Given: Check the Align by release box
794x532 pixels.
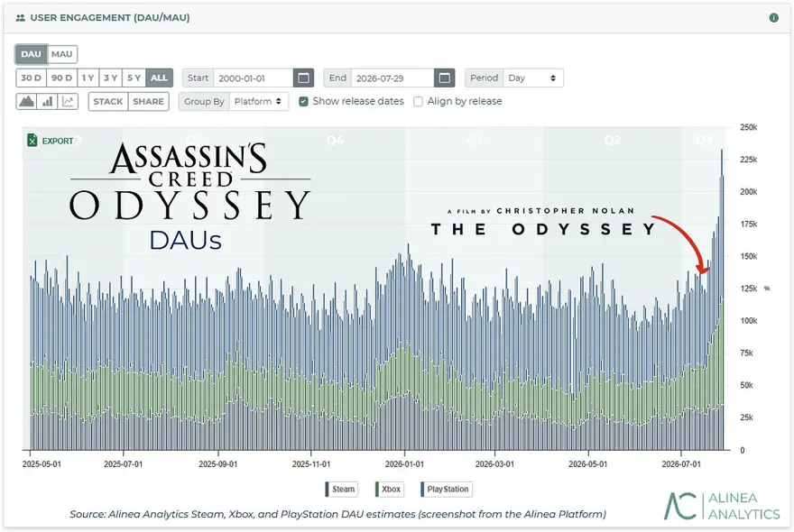Looking at the screenshot, I should pyautogui.click(x=418, y=101).
